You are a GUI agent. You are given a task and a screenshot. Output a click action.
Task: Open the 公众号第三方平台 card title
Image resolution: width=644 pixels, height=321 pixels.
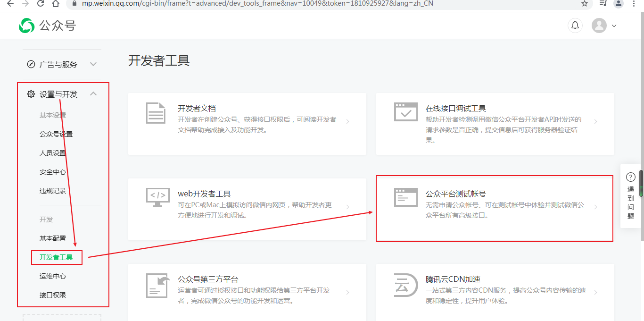tap(208, 279)
